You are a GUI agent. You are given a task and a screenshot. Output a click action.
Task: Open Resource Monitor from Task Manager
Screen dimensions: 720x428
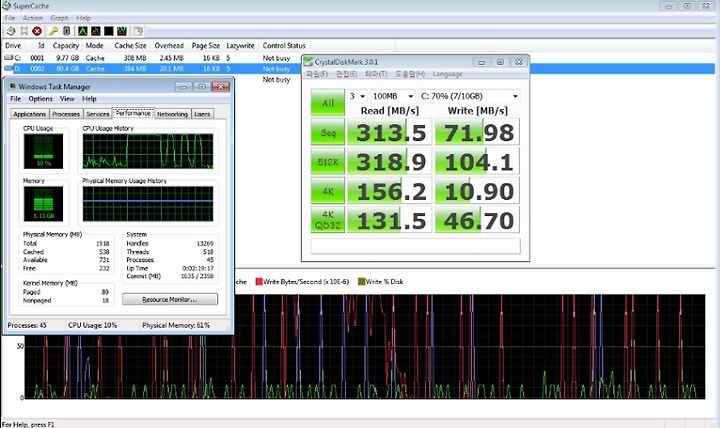(x=170, y=299)
